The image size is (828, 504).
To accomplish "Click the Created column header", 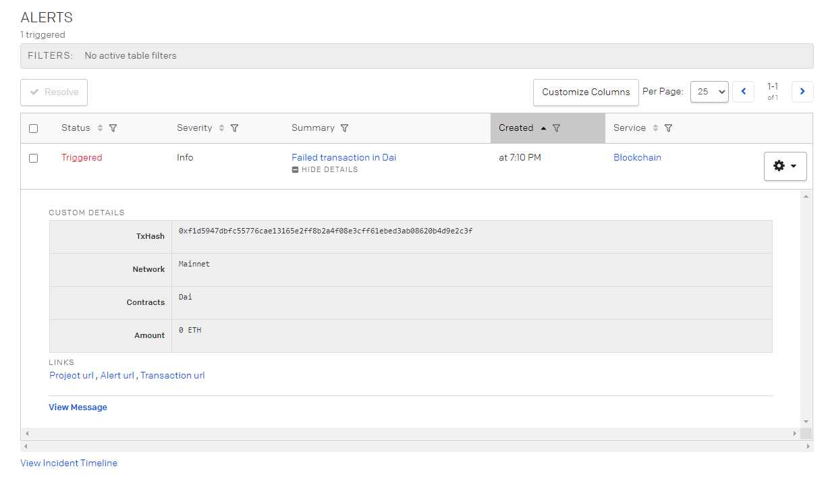I will 516,128.
